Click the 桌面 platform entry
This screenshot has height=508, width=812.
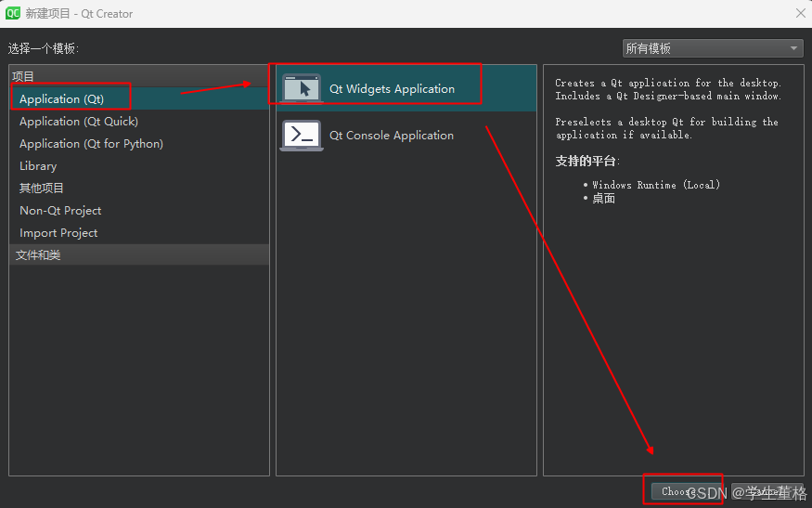(x=603, y=198)
